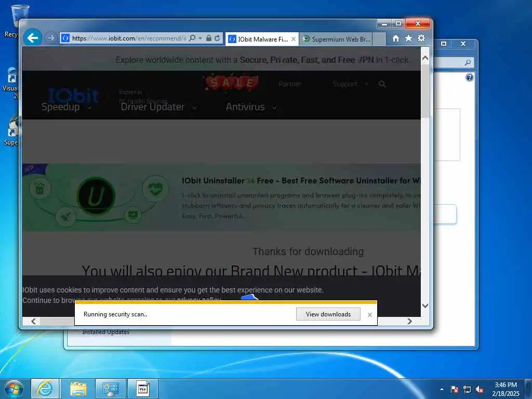The image size is (532, 399).
Task: Open the address bar autocomplete dropdown arrow
Action: 200,38
